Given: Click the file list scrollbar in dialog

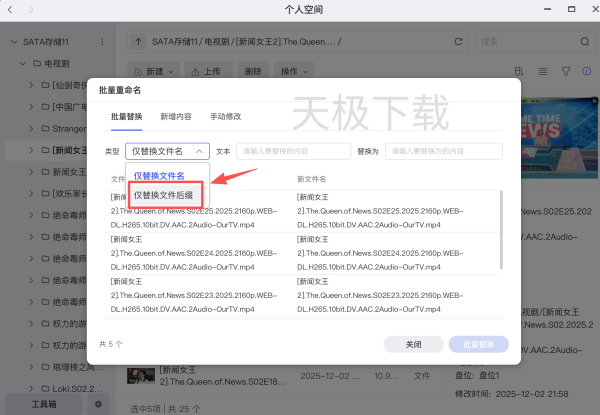Looking at the screenshot, I should (501, 230).
